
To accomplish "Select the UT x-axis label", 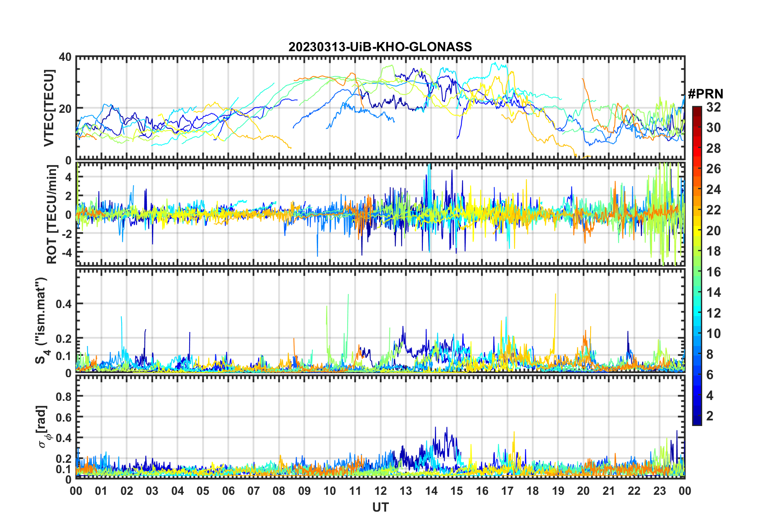I will [x=380, y=508].
